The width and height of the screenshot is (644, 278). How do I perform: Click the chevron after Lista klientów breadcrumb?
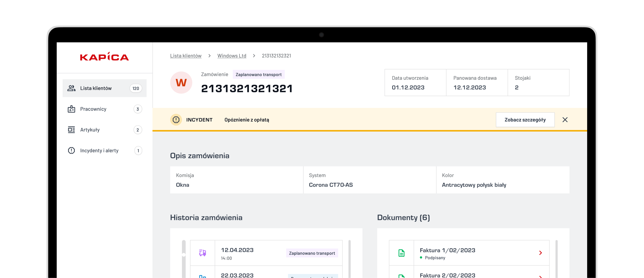[x=210, y=56]
